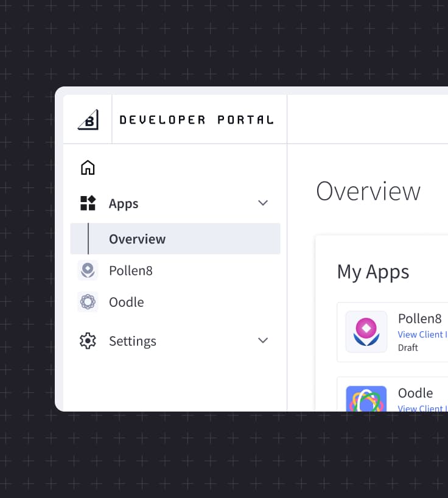Screen dimensions: 448x498
Task: Click the Oodle app name in My Apps
Action: [415, 393]
